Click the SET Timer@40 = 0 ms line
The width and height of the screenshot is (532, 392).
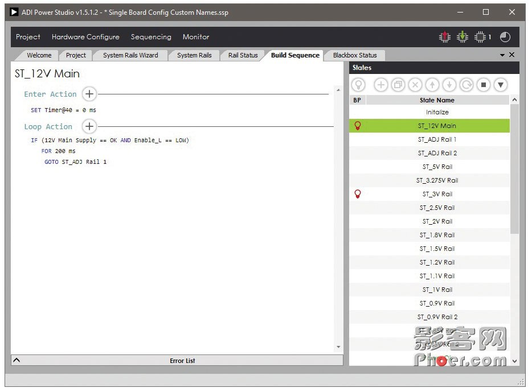63,110
